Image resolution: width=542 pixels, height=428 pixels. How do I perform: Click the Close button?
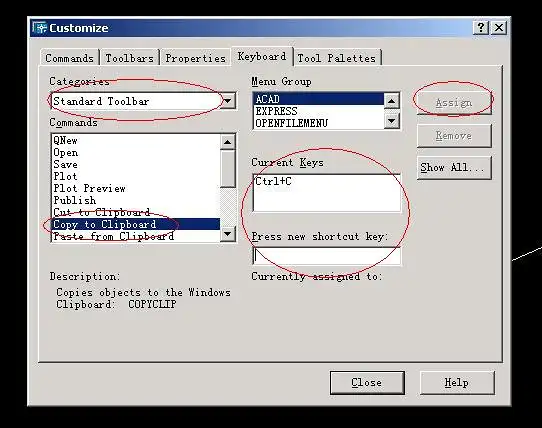pos(367,383)
